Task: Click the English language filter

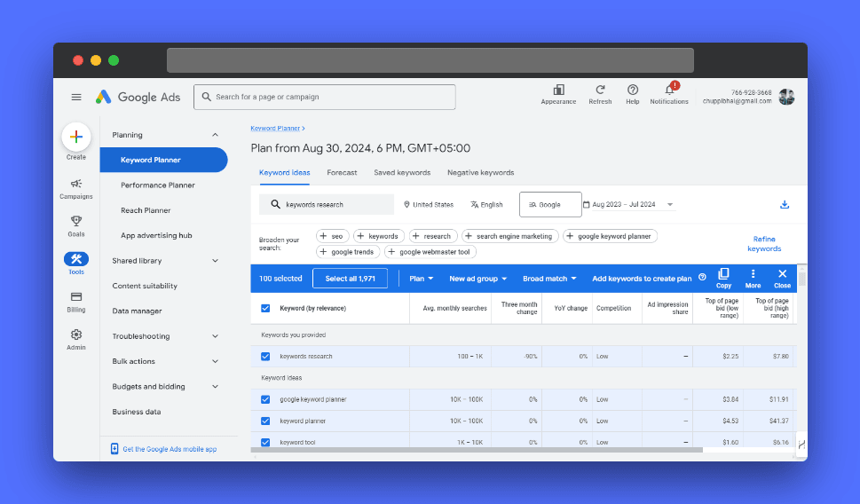Action: pyautogui.click(x=486, y=205)
